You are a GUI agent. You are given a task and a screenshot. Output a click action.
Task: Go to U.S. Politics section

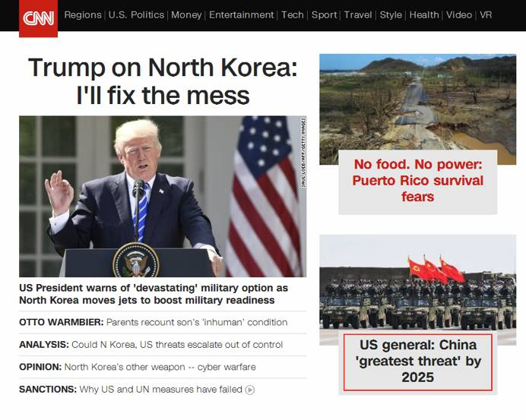136,15
